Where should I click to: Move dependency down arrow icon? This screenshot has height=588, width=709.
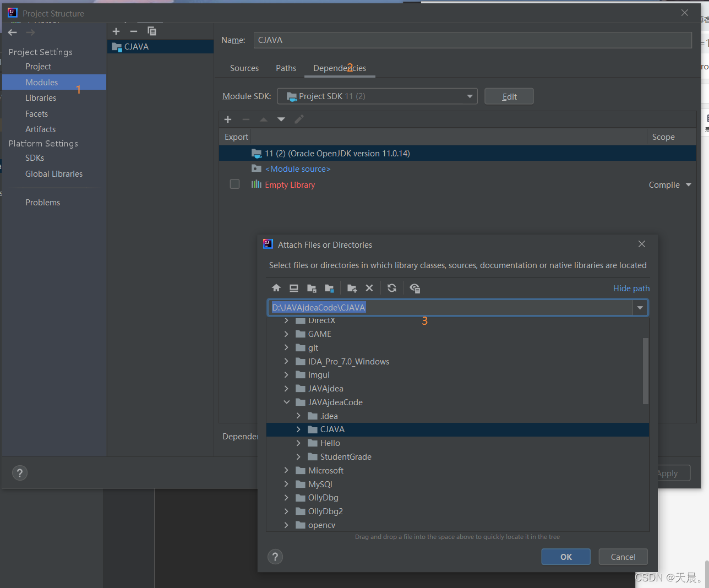[281, 119]
